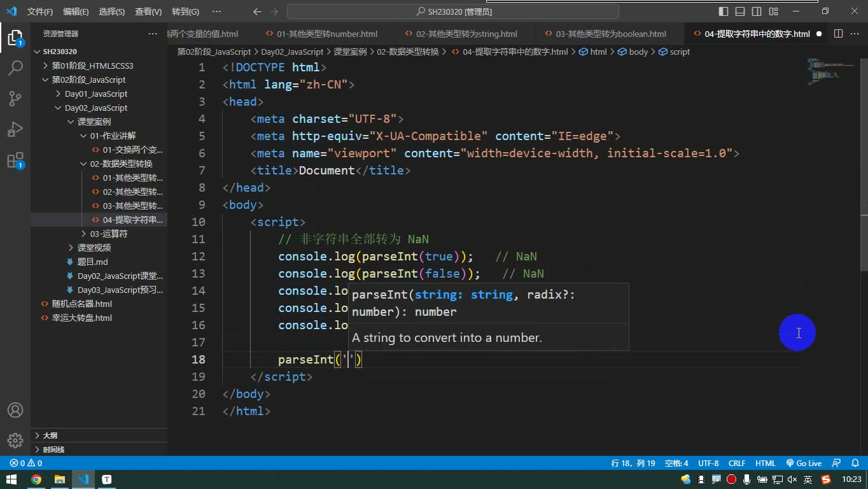Open the 文件(F) menu

tap(40, 11)
